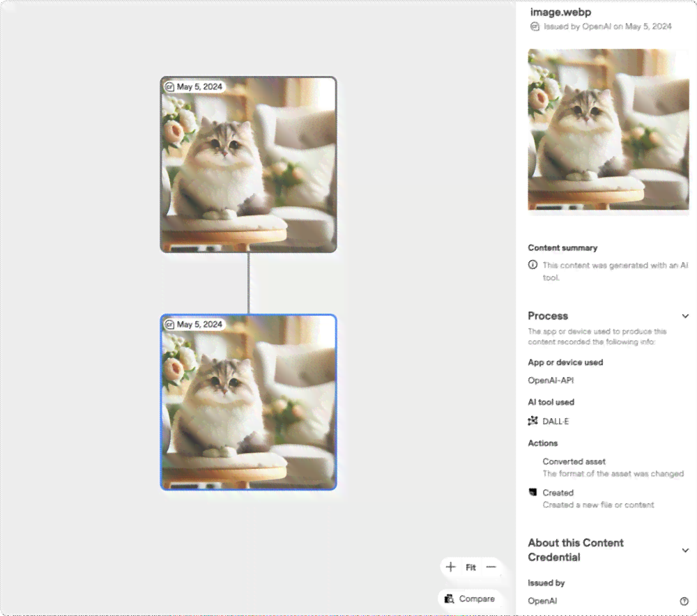The height and width of the screenshot is (616, 697).
Task: Open the Compare view
Action: pyautogui.click(x=470, y=599)
